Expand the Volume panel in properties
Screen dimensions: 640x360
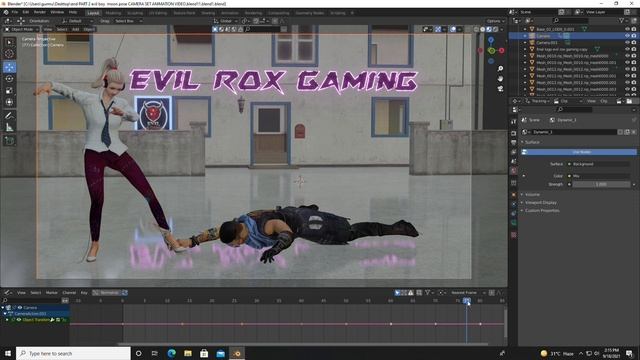click(532, 194)
